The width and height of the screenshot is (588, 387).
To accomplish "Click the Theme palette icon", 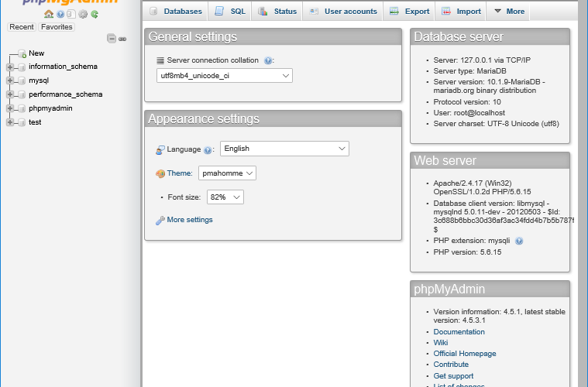I will 160,173.
